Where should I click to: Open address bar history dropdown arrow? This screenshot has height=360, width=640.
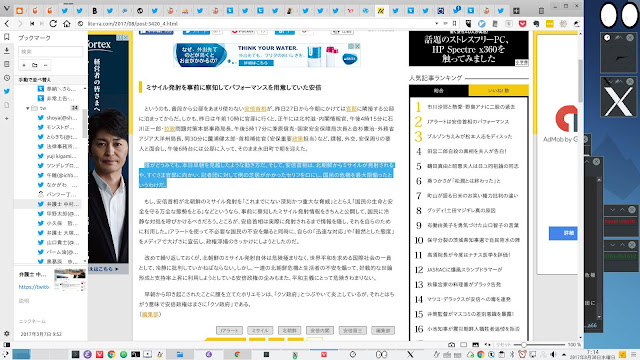(x=436, y=24)
